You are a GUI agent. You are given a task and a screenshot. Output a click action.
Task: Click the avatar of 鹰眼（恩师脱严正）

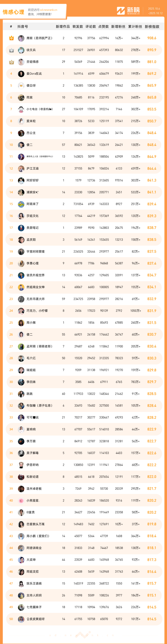point(21,38)
